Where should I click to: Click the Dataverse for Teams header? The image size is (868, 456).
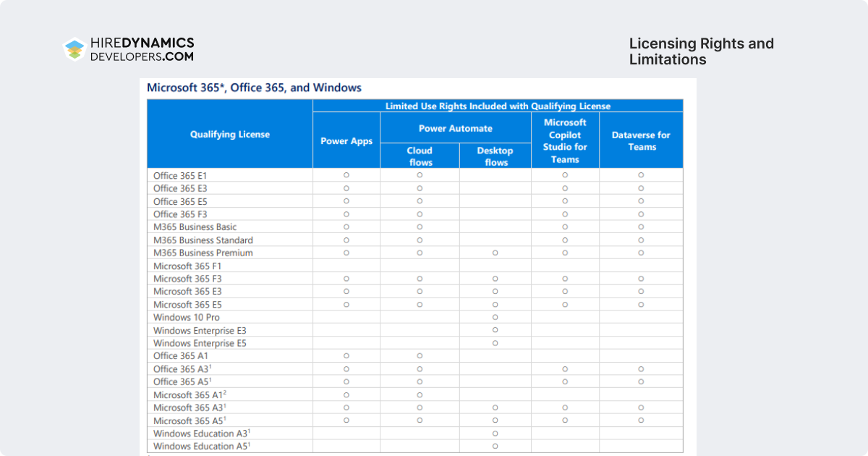click(x=641, y=140)
